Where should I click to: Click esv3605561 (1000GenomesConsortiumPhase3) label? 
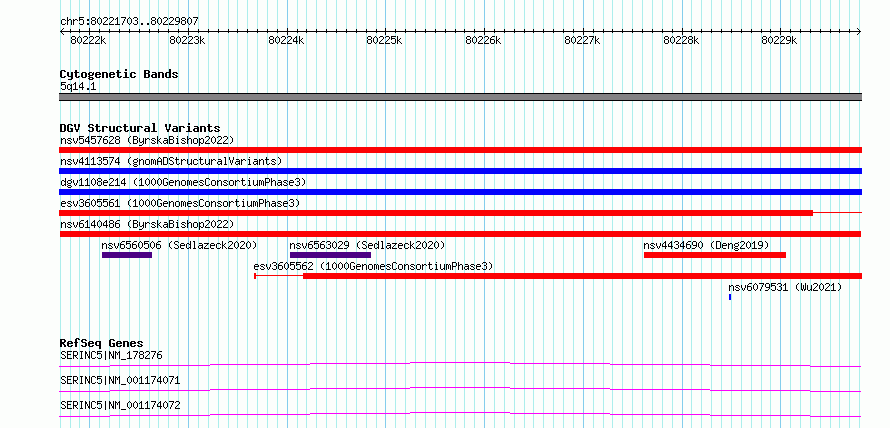(180, 203)
